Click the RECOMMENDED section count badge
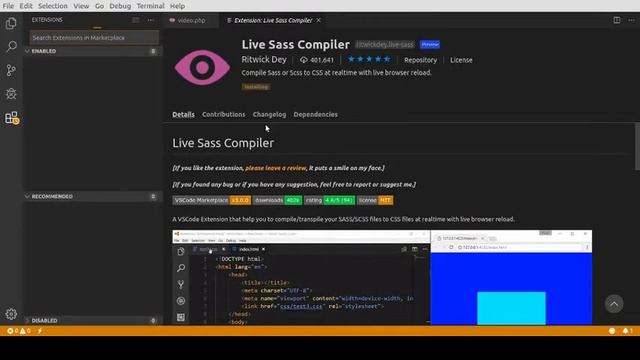 [153, 196]
